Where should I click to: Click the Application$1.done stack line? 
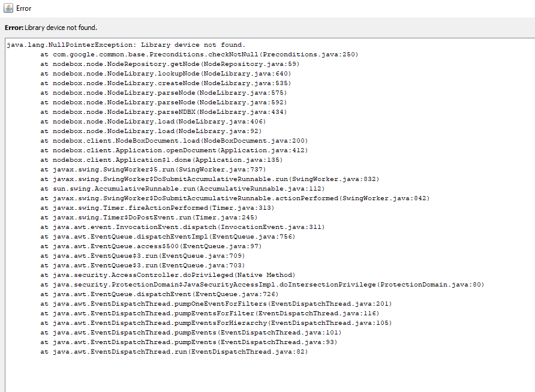[x=161, y=159]
